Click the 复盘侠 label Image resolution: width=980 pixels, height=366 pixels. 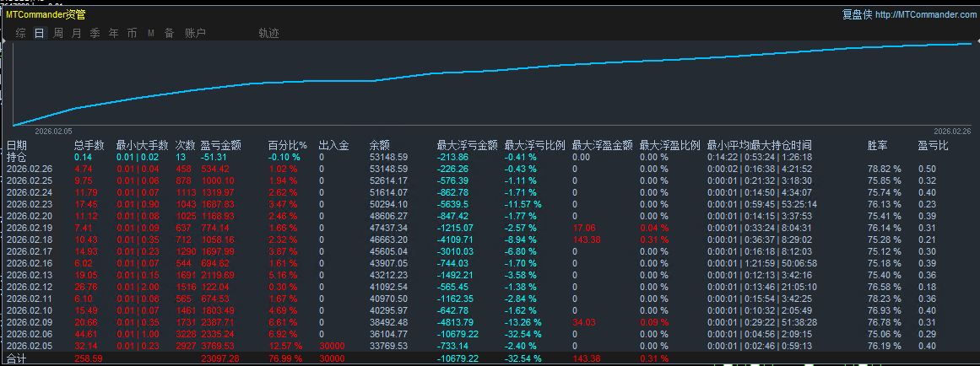[856, 14]
